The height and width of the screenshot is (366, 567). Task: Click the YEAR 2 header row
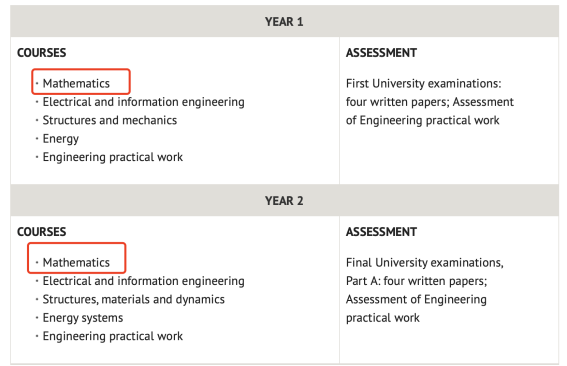coord(284,200)
